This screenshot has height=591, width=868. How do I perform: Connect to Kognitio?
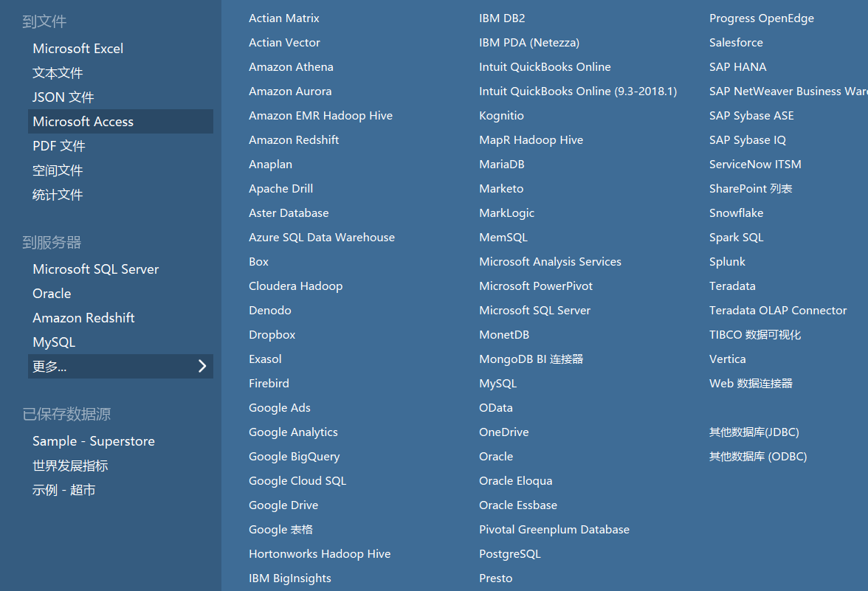click(x=502, y=116)
